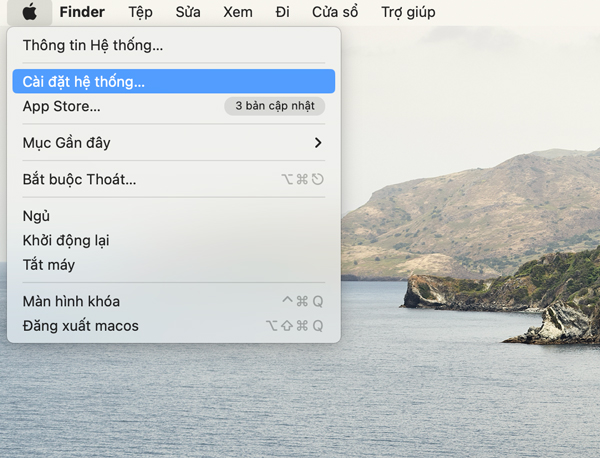Open App Store… from Apple menu

point(174,106)
